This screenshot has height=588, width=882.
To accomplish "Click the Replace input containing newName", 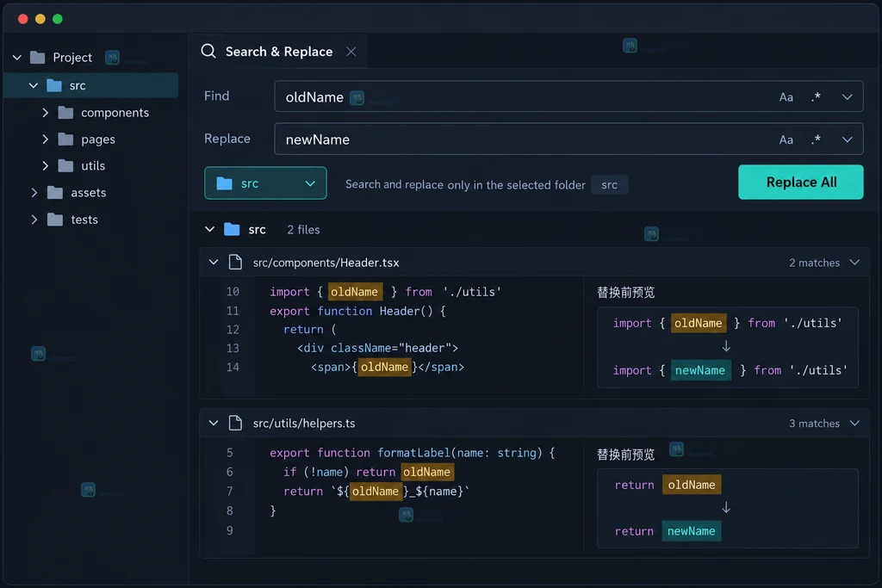I will (568, 139).
